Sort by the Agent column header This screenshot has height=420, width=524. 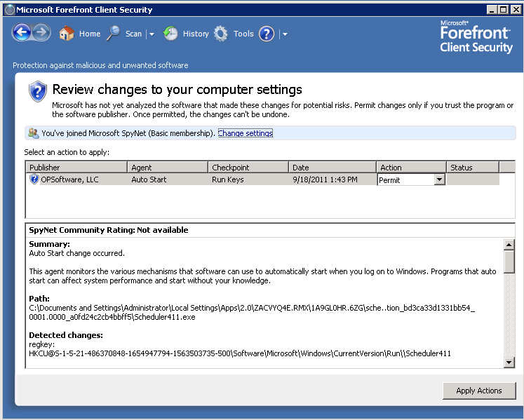pyautogui.click(x=168, y=168)
